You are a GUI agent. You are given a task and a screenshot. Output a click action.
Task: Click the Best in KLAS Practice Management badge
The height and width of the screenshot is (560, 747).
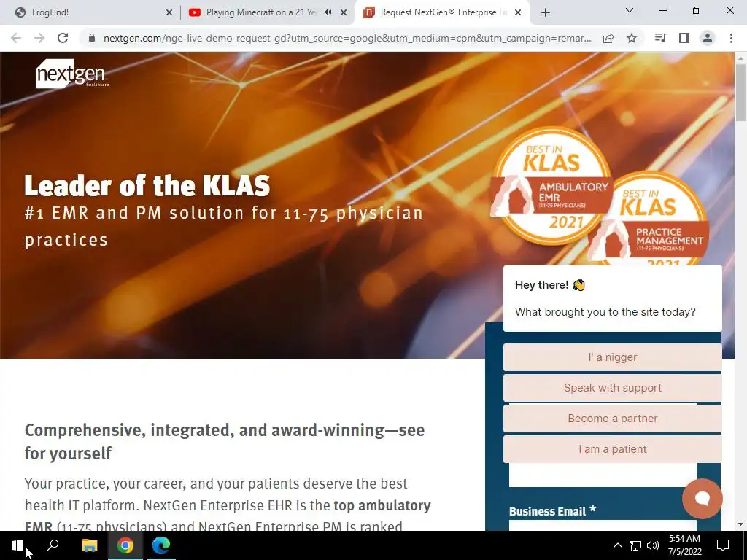(x=653, y=219)
